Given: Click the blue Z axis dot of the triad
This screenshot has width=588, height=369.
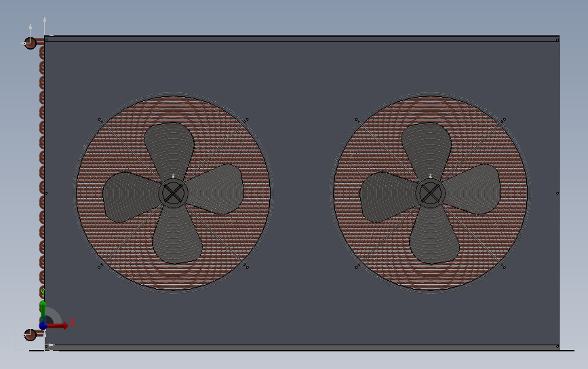Looking at the screenshot, I should 43,325.
